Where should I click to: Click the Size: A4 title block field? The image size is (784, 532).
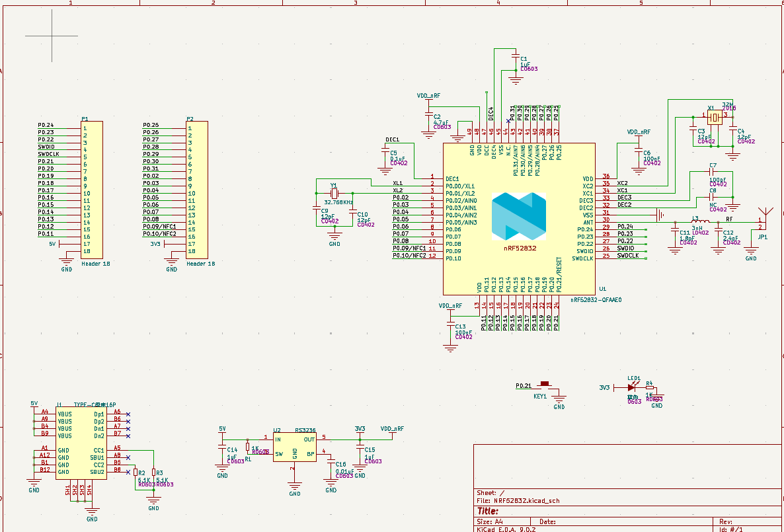[x=490, y=521]
